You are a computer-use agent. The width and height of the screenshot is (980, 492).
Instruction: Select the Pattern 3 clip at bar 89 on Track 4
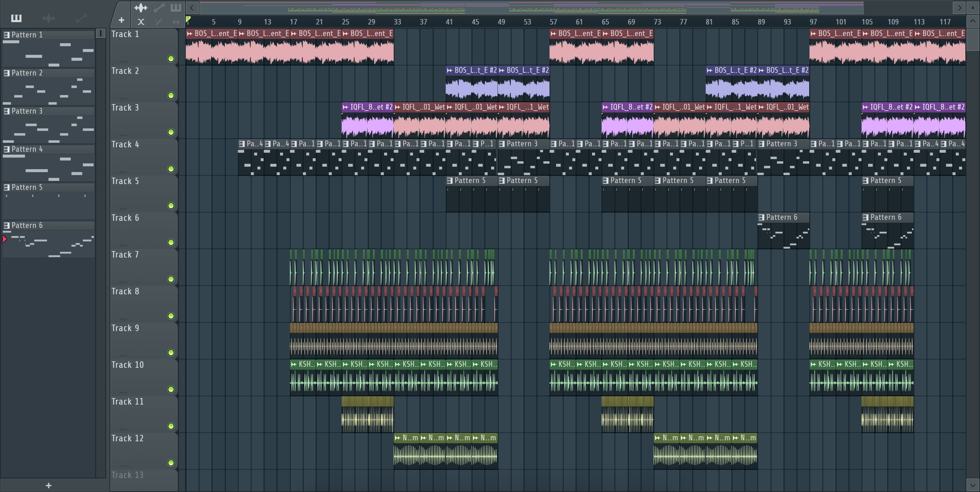tap(783, 157)
